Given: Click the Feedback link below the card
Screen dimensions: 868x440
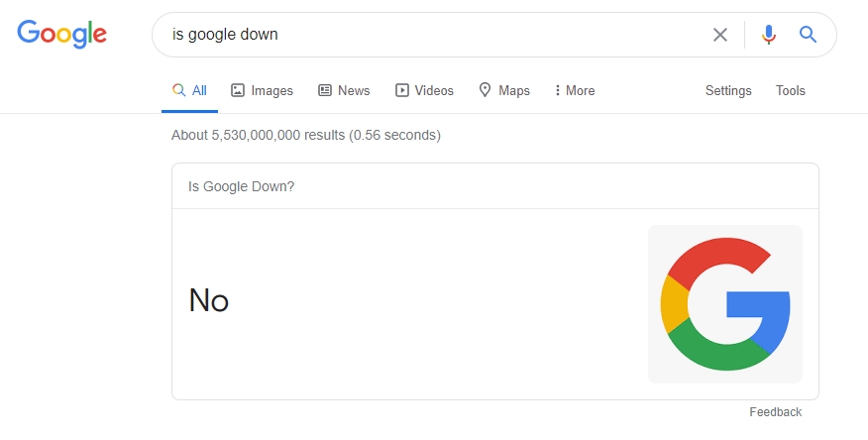Looking at the screenshot, I should pos(775,412).
